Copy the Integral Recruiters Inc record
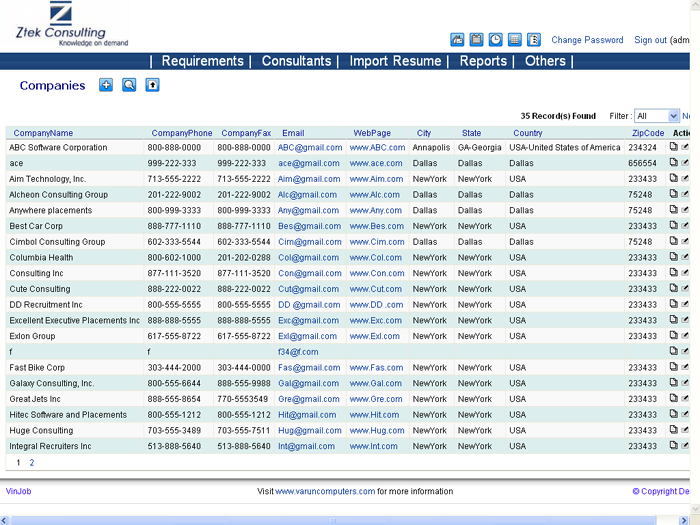The width and height of the screenshot is (700, 525). [674, 445]
